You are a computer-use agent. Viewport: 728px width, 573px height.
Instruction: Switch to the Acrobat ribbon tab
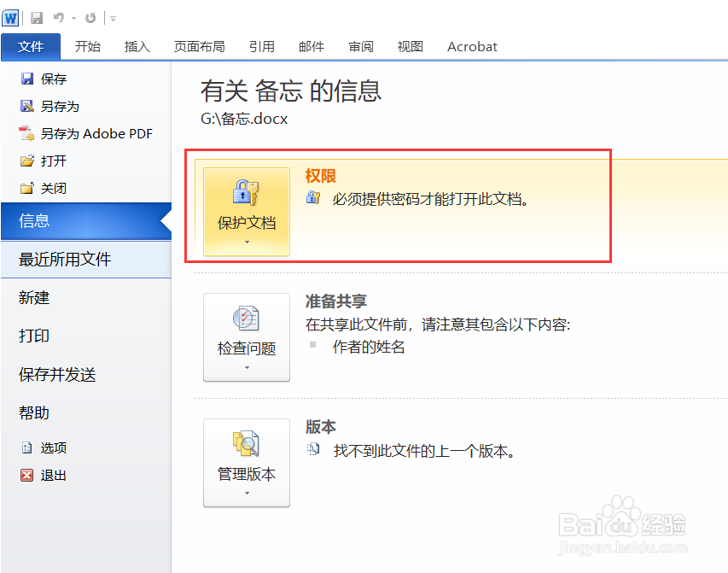(x=472, y=46)
